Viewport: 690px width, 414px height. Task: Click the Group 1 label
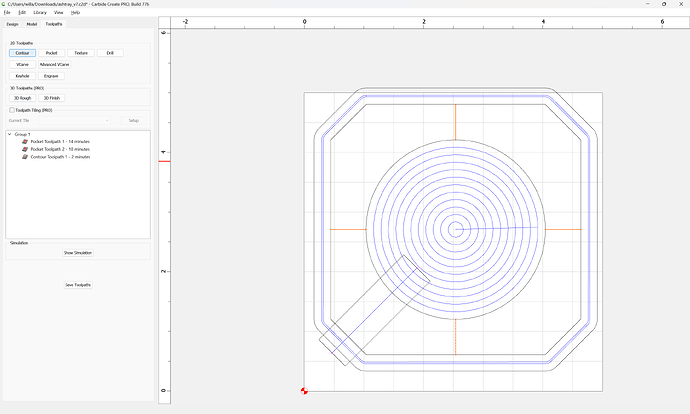22,134
